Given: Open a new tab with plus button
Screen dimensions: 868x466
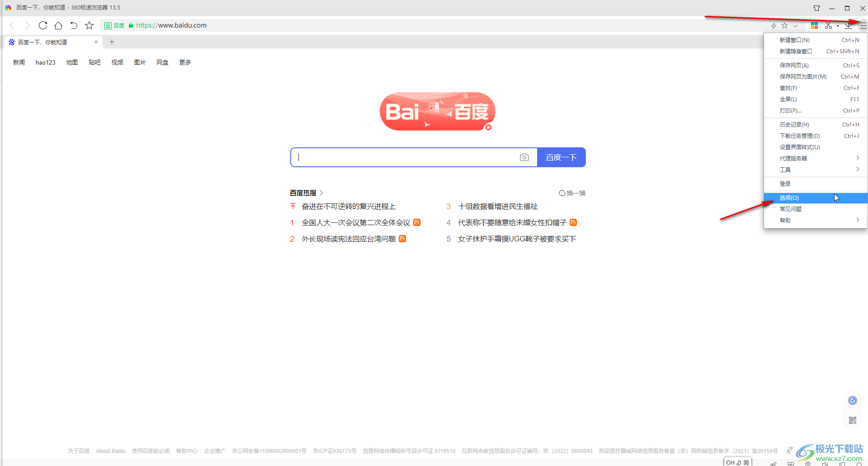Looking at the screenshot, I should [112, 42].
